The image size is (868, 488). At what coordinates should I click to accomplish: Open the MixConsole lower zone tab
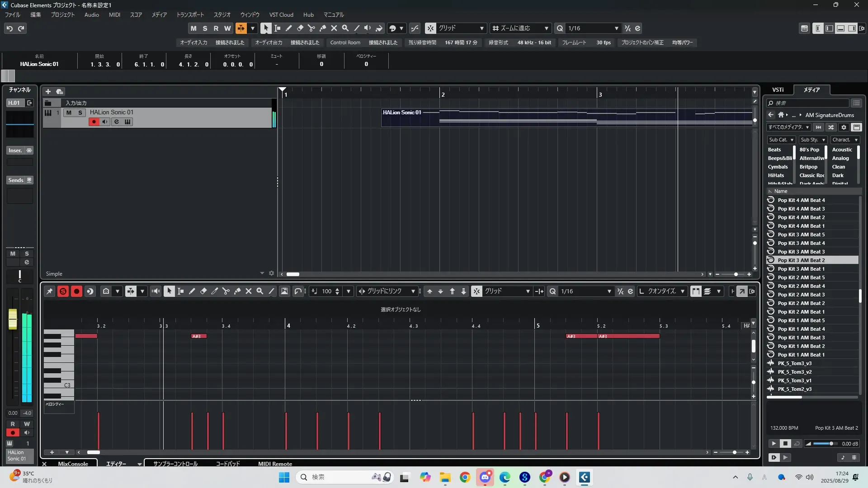[73, 464]
